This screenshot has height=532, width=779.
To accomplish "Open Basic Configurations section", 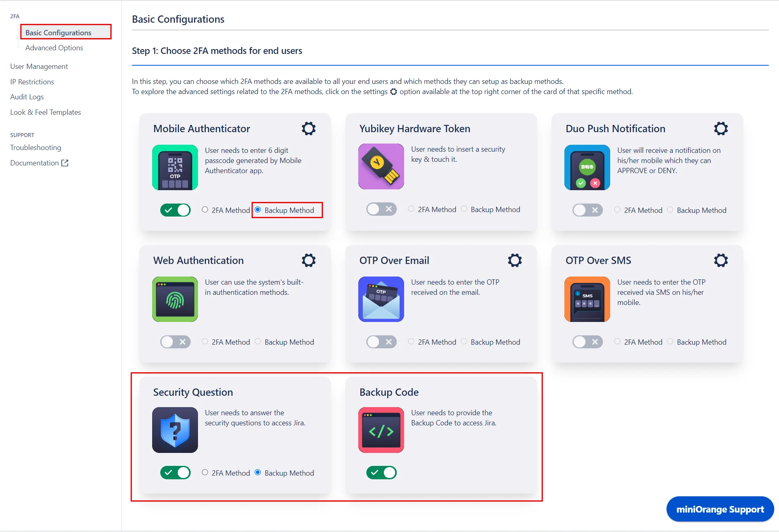I will click(x=58, y=32).
